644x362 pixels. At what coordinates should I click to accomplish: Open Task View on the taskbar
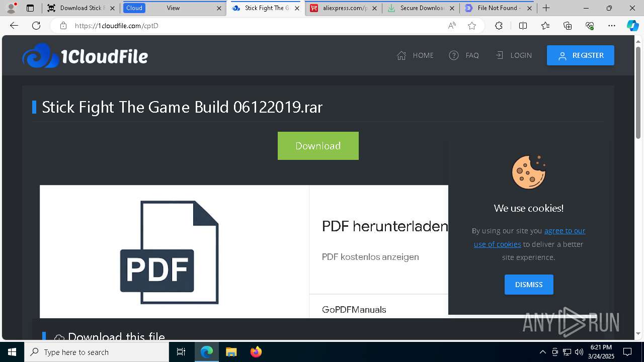(181, 352)
